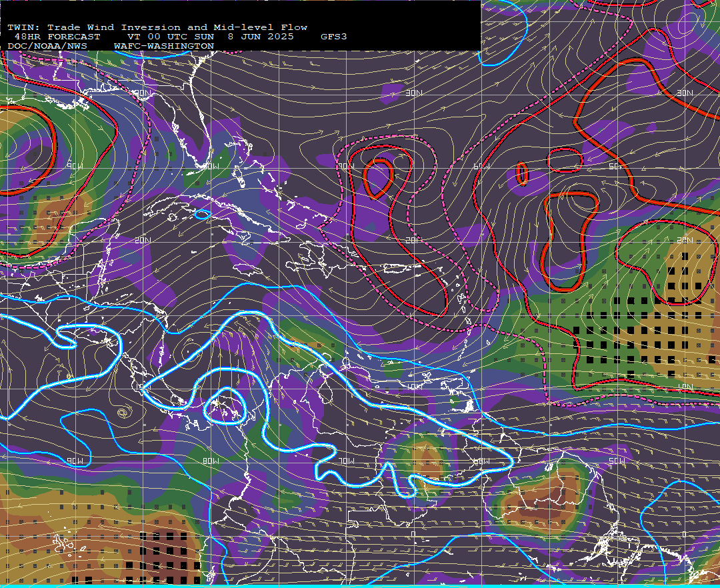Image resolution: width=720 pixels, height=588 pixels.
Task: Click the '70W' label over Colombia
Action: (x=346, y=461)
